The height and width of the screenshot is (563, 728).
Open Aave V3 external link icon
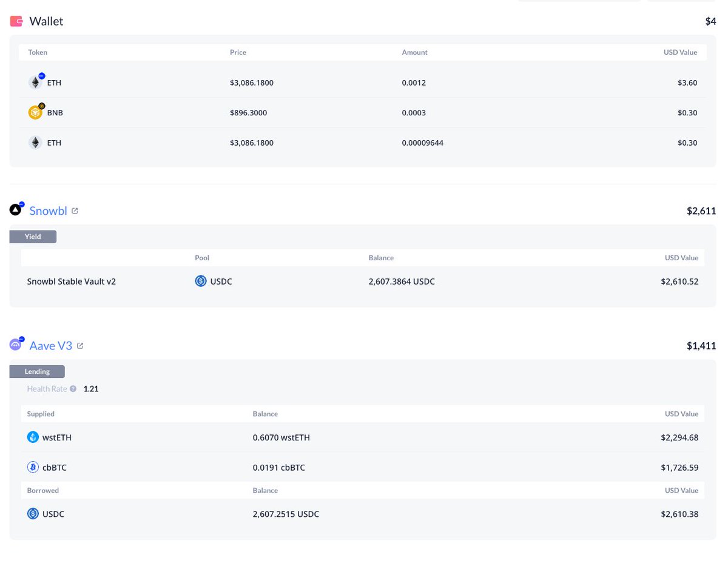(80, 346)
